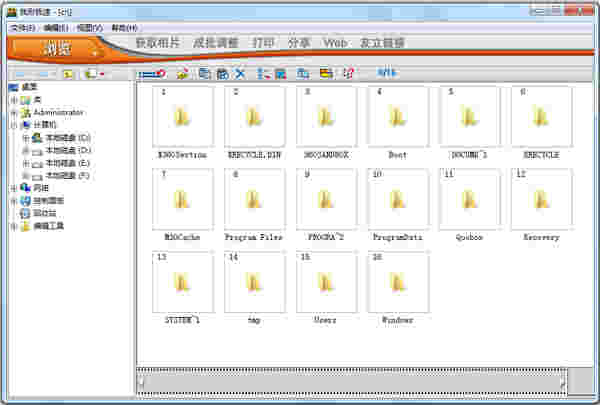Click the paste clipboard toolbar icon
Viewport: 600px width, 405px height.
coord(222,73)
